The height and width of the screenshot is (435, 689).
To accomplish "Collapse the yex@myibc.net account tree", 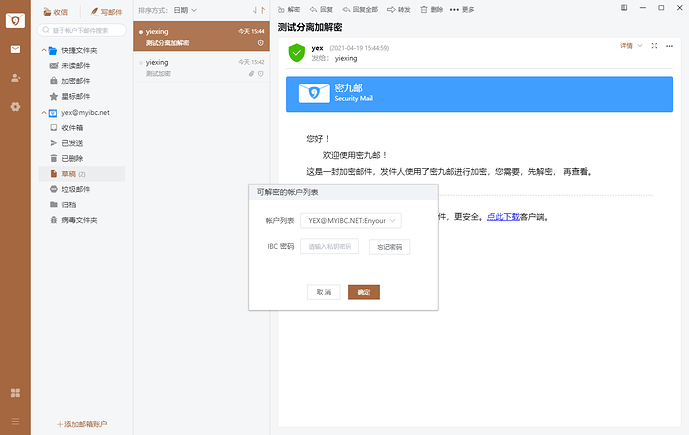I will click(44, 112).
